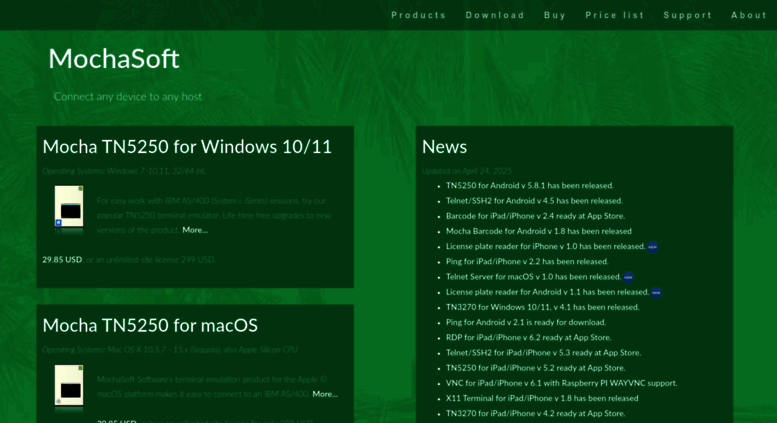Select 'Ping for Android v 2.1' news item
This screenshot has width=777, height=423.
point(526,322)
